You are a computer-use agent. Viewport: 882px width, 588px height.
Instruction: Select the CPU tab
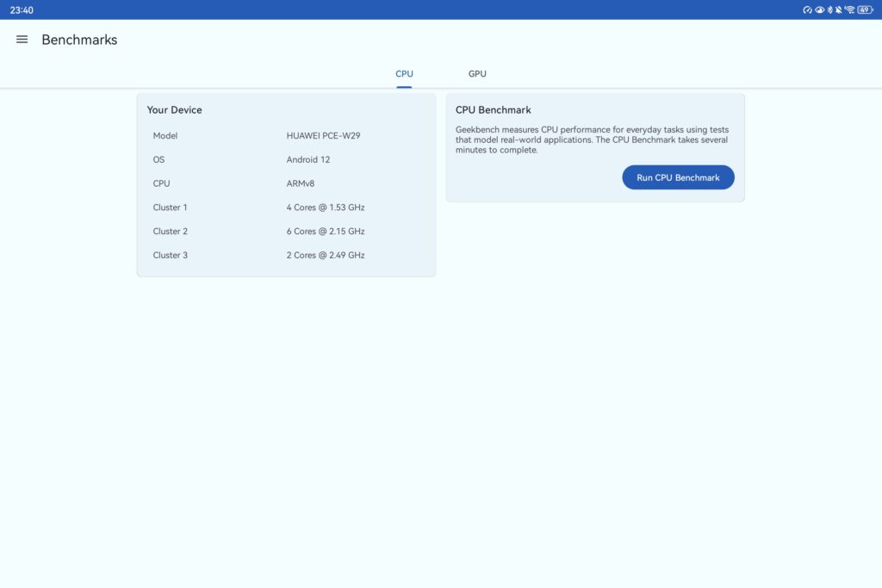tap(404, 74)
